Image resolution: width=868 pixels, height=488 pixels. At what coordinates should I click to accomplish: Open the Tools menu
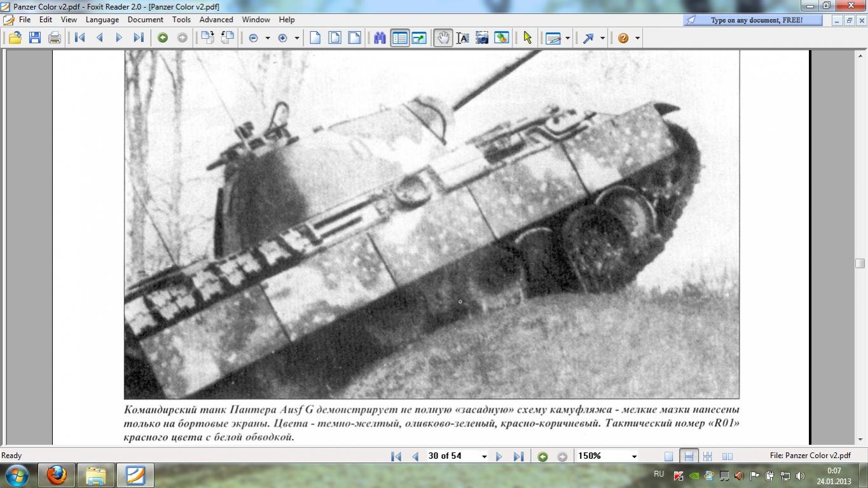181,20
